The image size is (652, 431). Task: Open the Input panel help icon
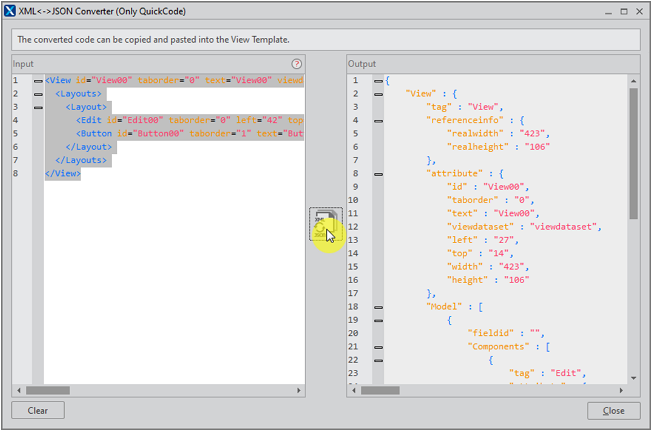tap(297, 64)
